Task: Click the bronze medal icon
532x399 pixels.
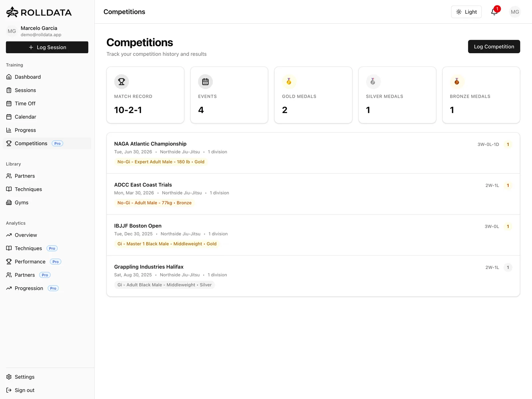Action: 457,81
